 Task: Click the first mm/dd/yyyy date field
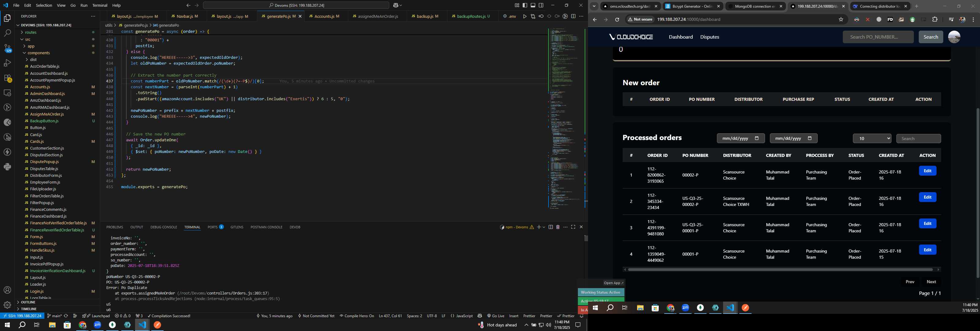740,138
